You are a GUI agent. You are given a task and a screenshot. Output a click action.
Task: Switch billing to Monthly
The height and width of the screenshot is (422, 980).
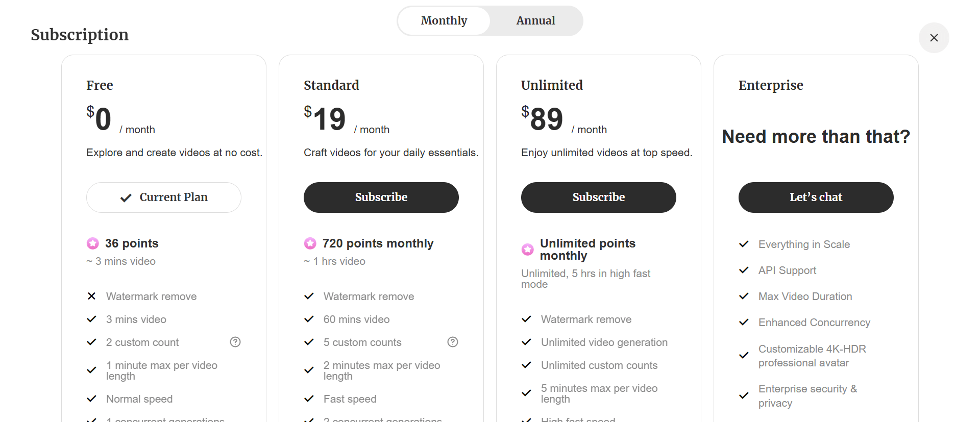pyautogui.click(x=444, y=20)
